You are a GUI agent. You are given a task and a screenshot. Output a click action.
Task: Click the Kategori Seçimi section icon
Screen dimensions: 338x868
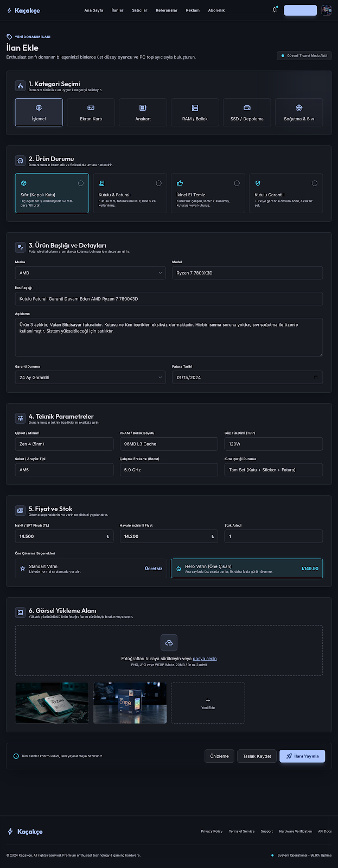[20, 86]
